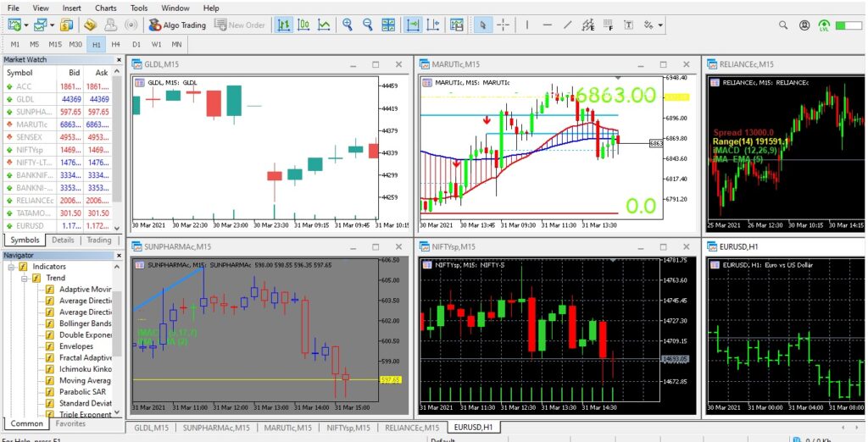Image resolution: width=868 pixels, height=442 pixels.
Task: Collapse the Trend tree node
Action: (x=25, y=279)
